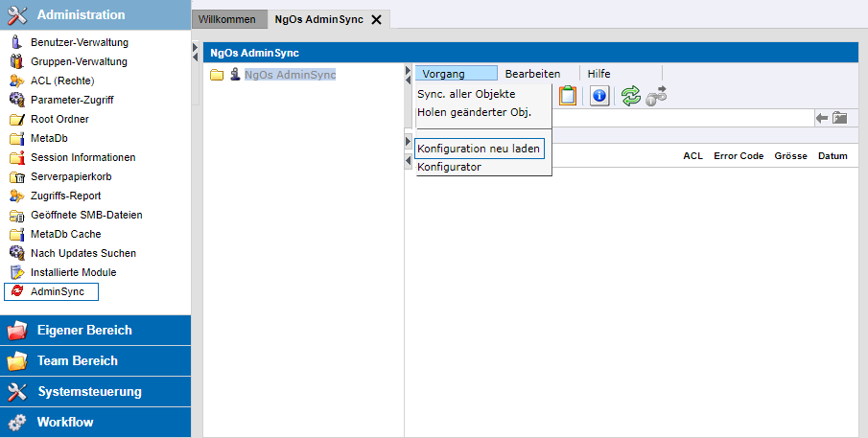Open the Session Informationen link

[83, 157]
